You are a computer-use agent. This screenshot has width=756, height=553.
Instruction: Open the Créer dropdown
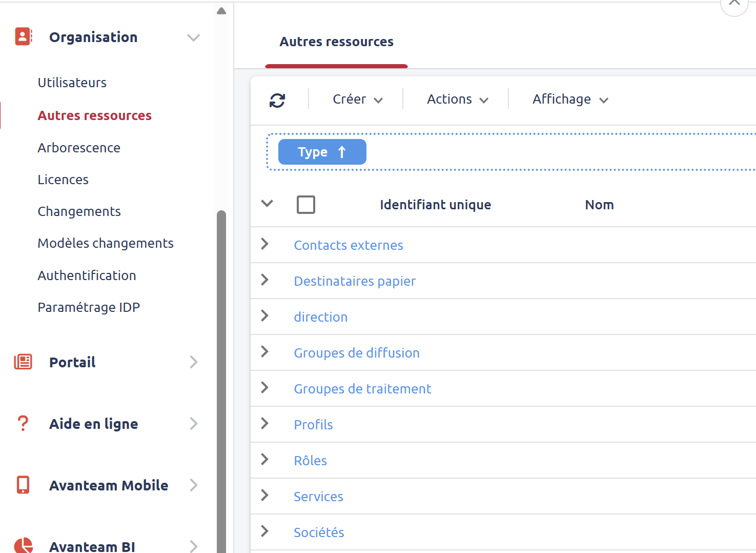pos(357,99)
